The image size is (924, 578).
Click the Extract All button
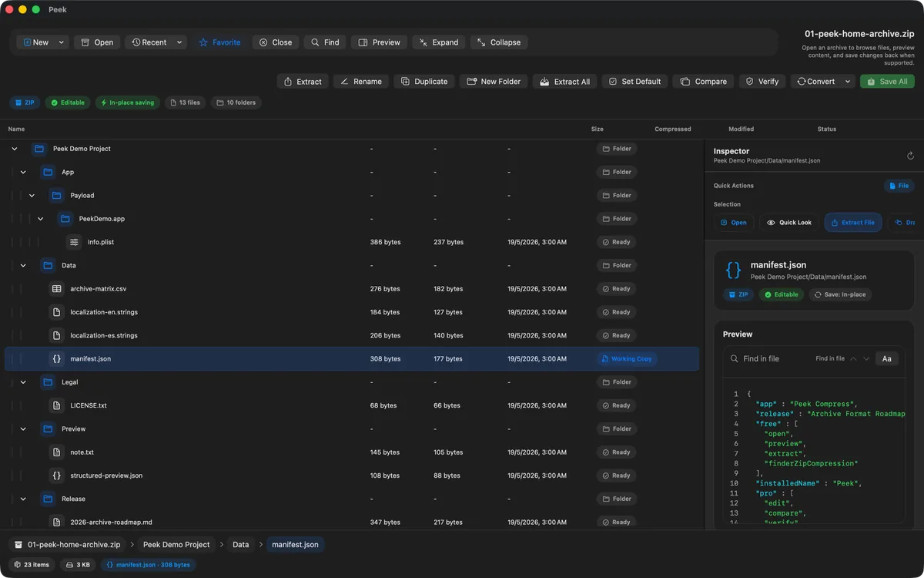coord(564,81)
